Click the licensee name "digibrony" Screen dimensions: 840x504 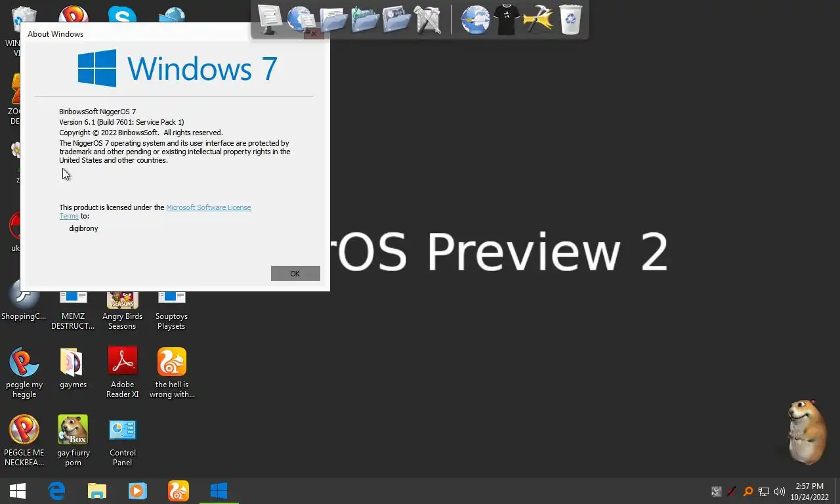83,228
